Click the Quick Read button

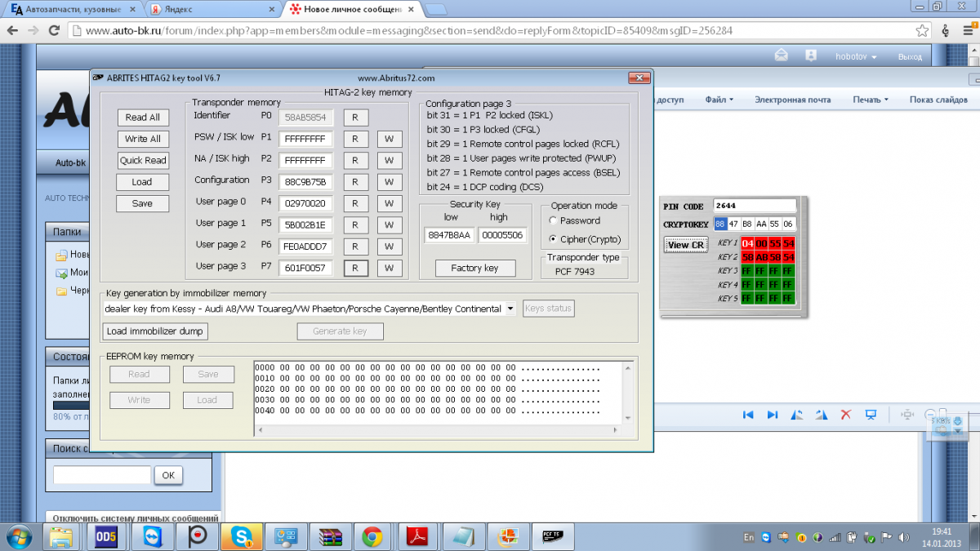(143, 160)
